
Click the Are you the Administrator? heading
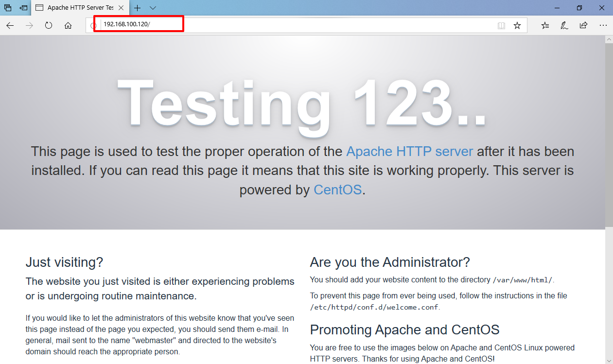click(x=390, y=262)
